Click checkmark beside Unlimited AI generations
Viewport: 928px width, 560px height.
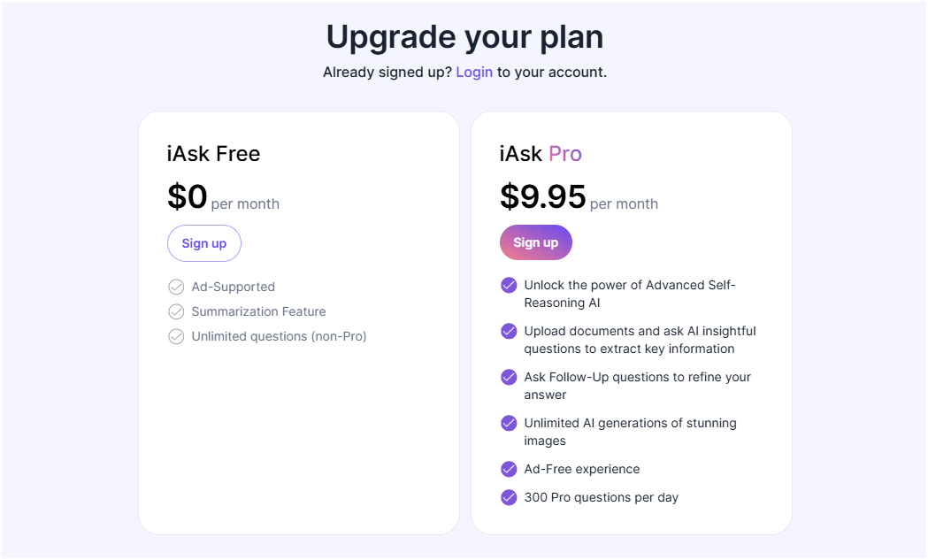(x=509, y=423)
